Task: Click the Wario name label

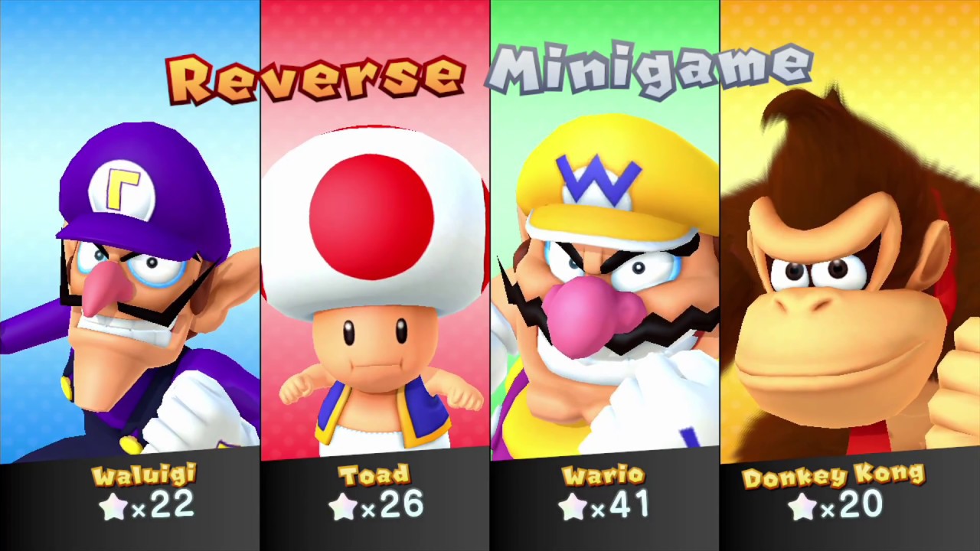Action: coord(603,476)
